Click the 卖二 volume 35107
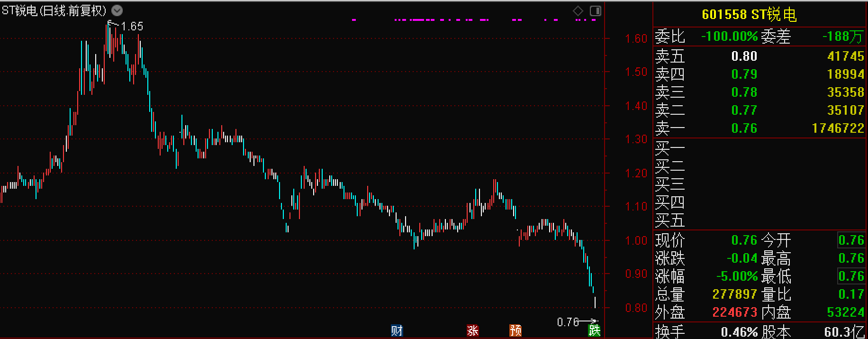The width and height of the screenshot is (868, 339). point(845,110)
